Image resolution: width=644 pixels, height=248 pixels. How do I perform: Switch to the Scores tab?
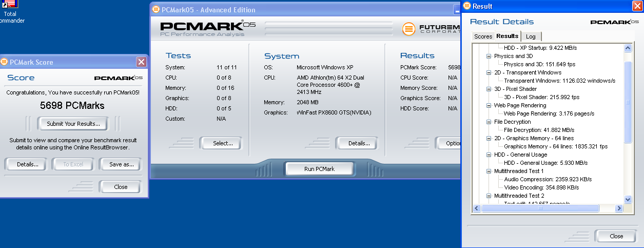[483, 36]
